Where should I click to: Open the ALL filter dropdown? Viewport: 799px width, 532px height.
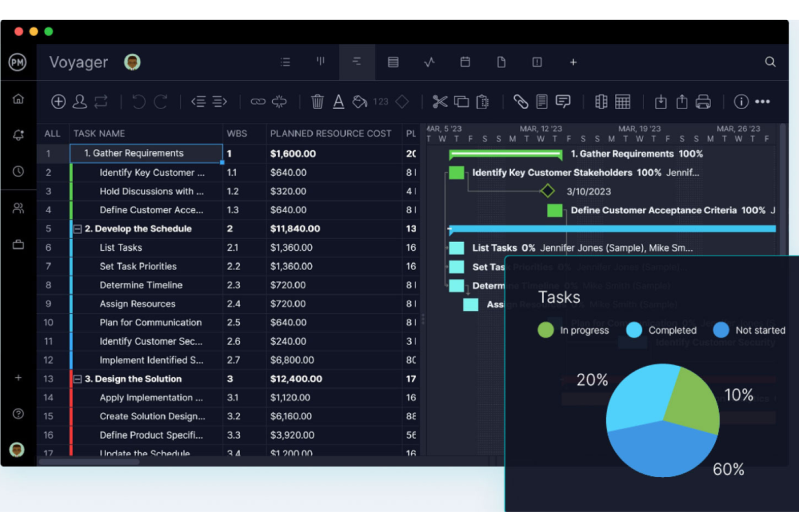[52, 133]
